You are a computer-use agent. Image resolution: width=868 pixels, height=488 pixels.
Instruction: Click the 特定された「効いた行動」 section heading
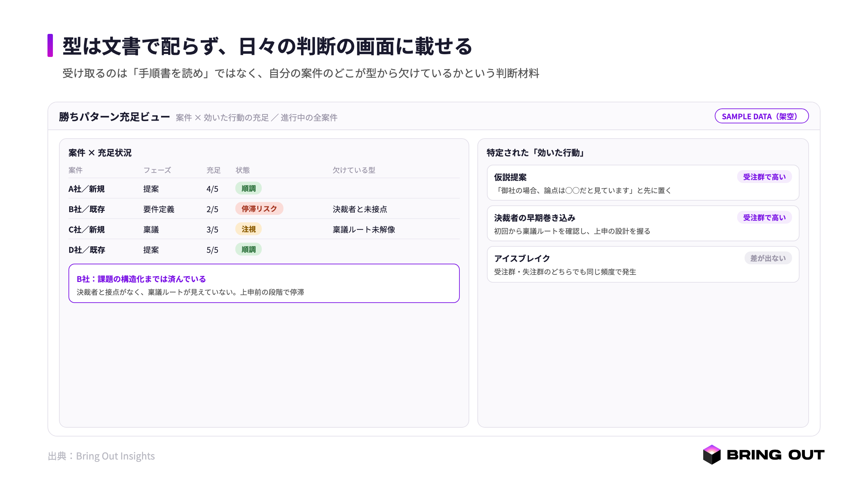(536, 153)
